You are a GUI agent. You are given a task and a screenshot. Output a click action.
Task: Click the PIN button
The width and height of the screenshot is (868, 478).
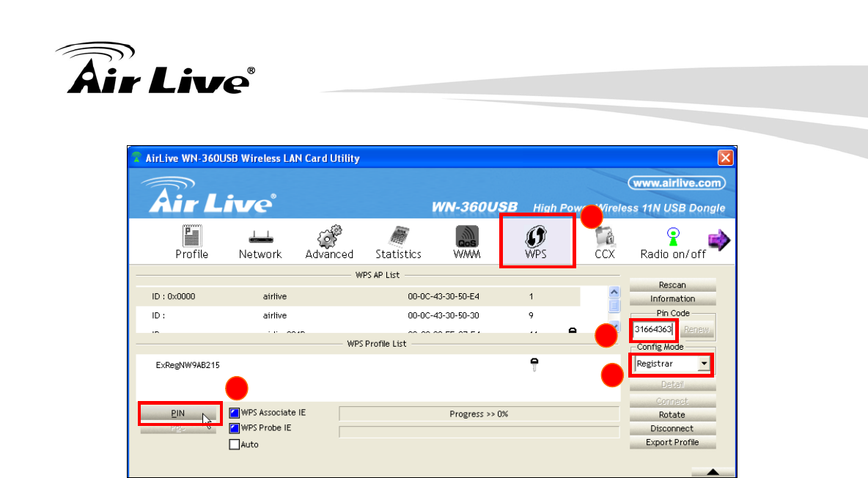pyautogui.click(x=177, y=413)
